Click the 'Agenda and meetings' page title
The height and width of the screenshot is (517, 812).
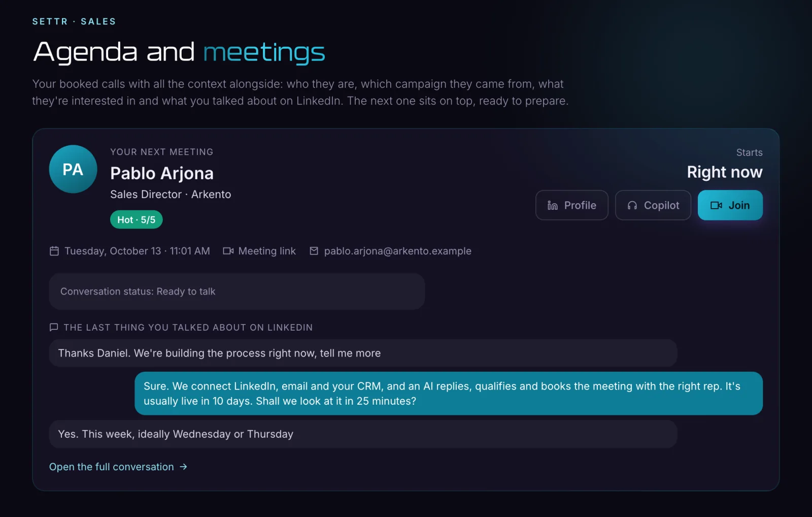pos(179,52)
